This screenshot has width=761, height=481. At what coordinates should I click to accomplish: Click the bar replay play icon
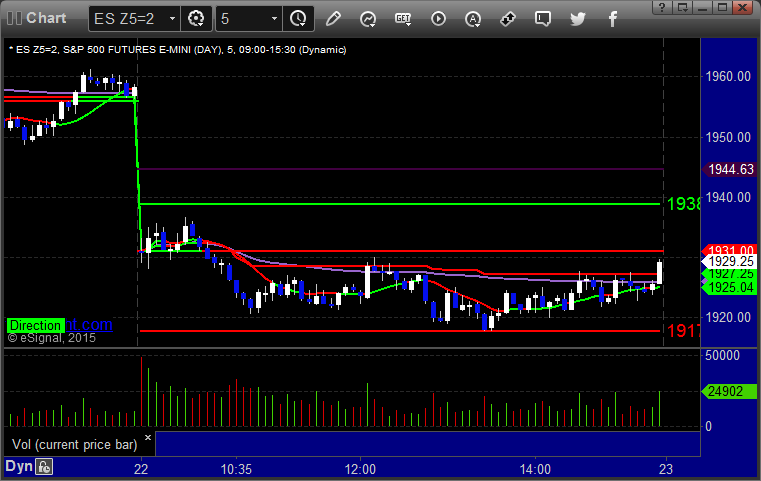tap(438, 19)
